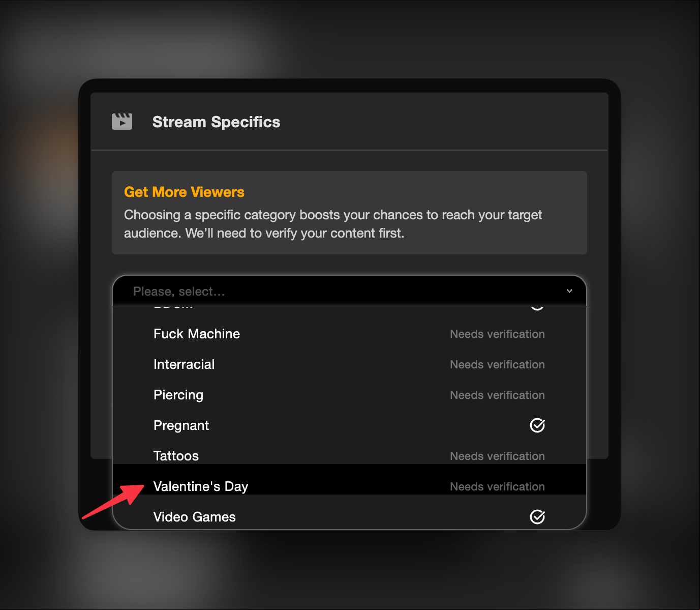Select Tattoos from the dropdown list
This screenshot has height=610, width=700.
(349, 456)
